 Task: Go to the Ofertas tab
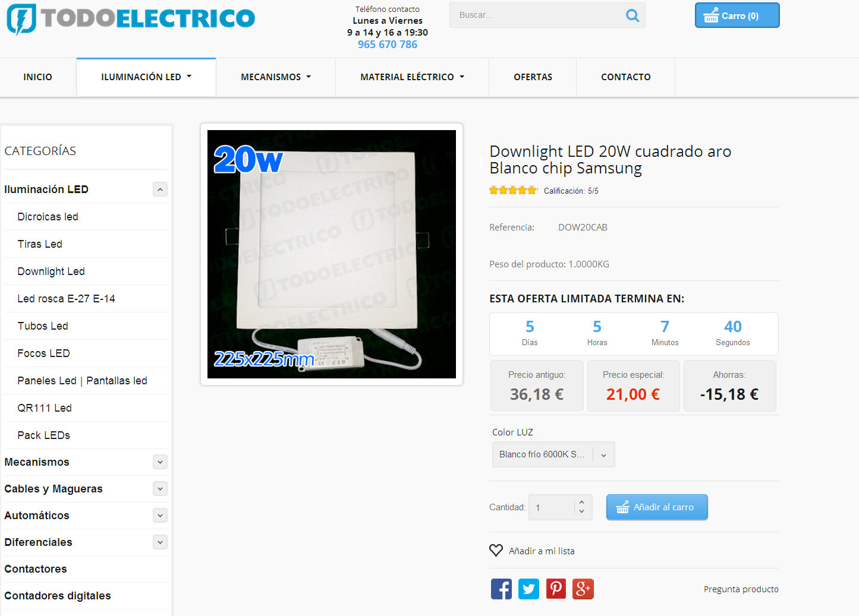533,77
